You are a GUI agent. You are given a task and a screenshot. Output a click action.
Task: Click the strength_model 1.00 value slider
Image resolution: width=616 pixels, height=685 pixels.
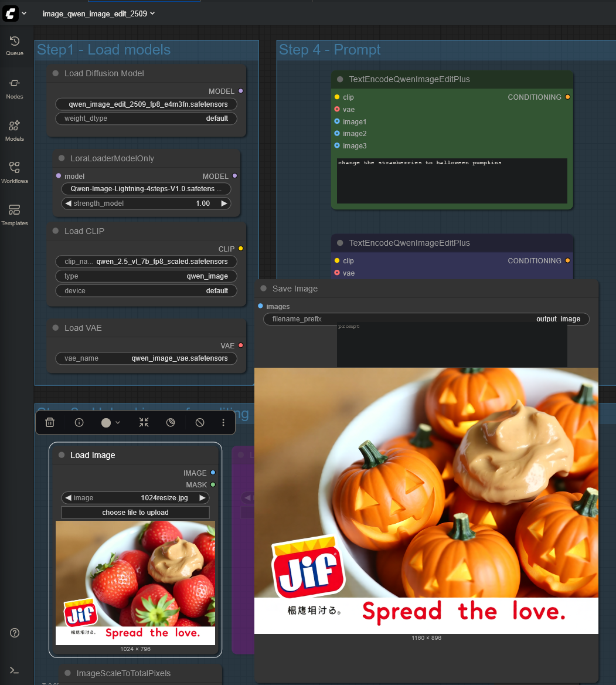coord(147,203)
